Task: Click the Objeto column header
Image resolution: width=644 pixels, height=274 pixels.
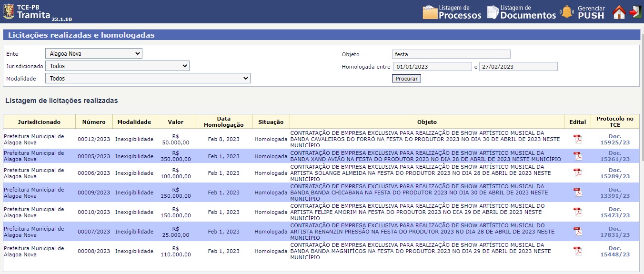Action: pos(427,122)
